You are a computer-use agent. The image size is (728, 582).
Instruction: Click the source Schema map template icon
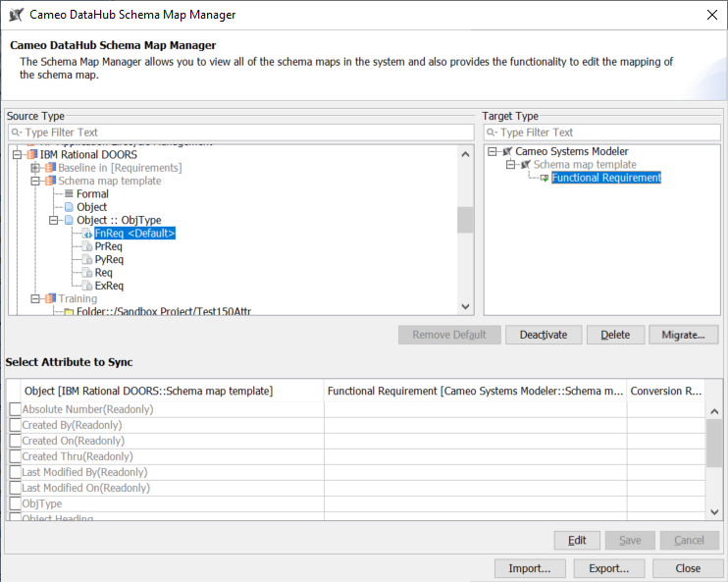[x=50, y=181]
